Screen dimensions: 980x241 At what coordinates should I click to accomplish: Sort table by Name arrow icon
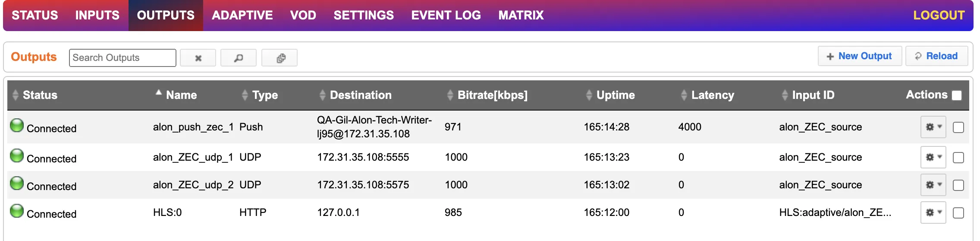point(159,92)
